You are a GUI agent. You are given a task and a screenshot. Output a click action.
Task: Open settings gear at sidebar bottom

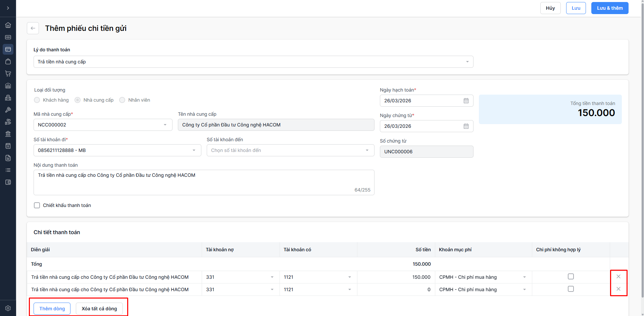tap(8, 308)
